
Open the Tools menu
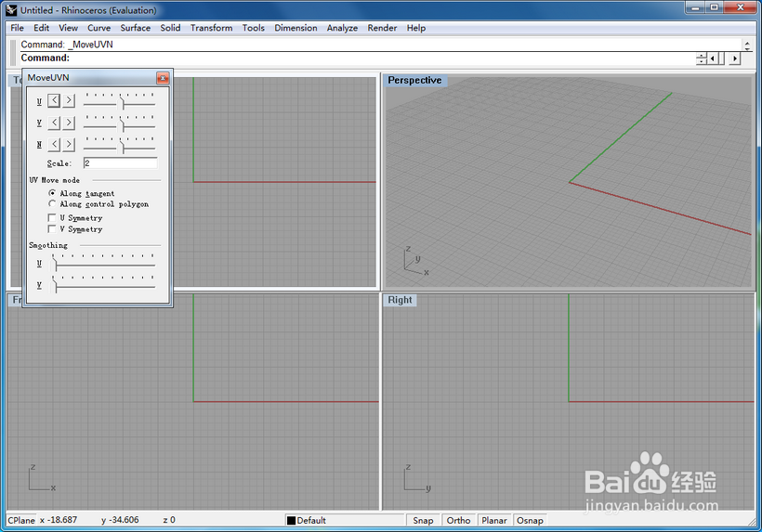point(253,28)
